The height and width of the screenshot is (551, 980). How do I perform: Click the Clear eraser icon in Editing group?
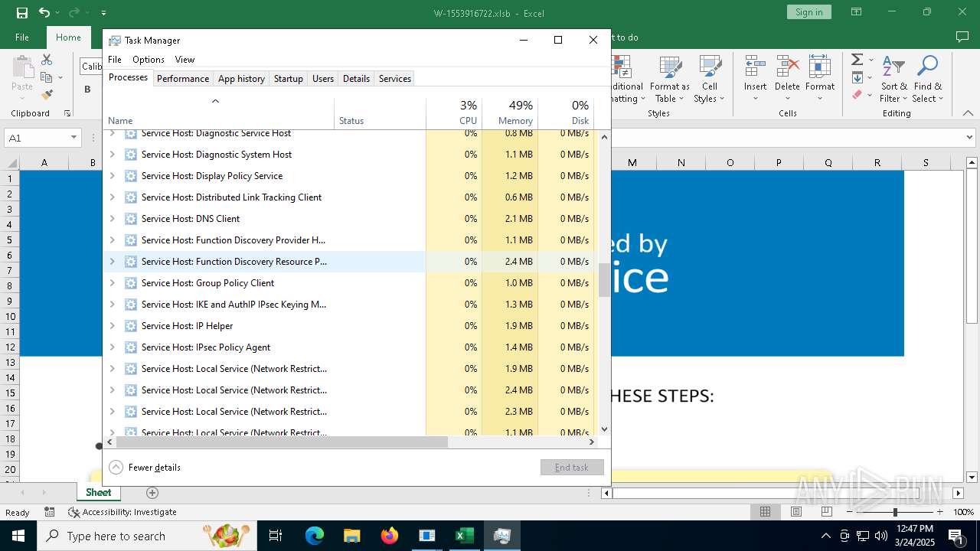857,95
